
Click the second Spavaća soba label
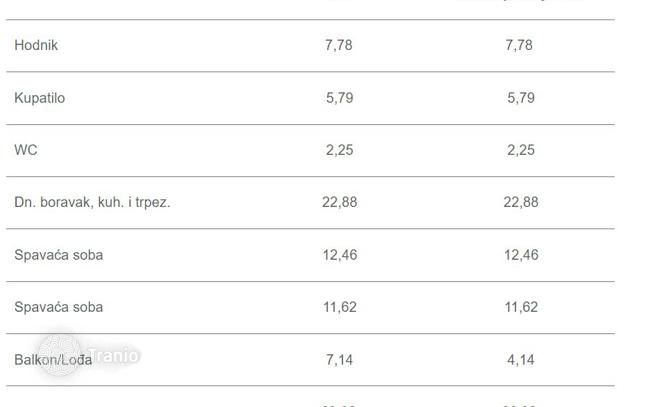tap(58, 307)
